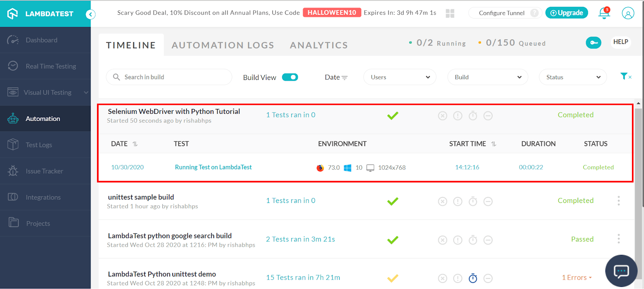
Task: Open the Status dropdown filter
Action: 572,77
